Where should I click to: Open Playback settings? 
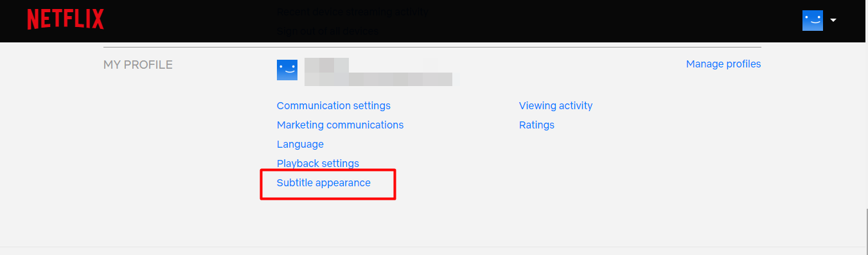tap(318, 163)
